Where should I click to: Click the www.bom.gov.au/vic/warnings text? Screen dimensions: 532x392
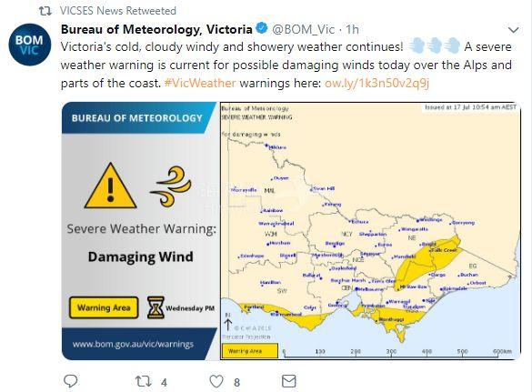click(133, 344)
